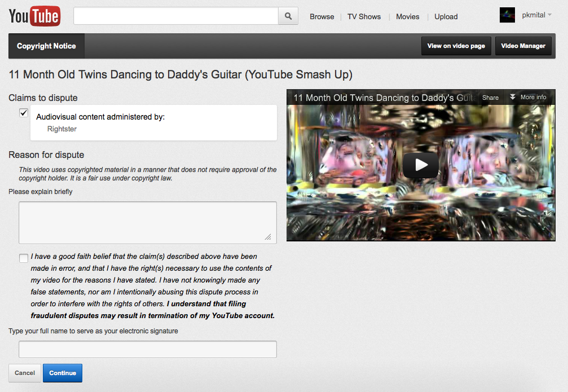Focus the electronic signature full name field
This screenshot has height=392, width=568.
[x=148, y=349]
